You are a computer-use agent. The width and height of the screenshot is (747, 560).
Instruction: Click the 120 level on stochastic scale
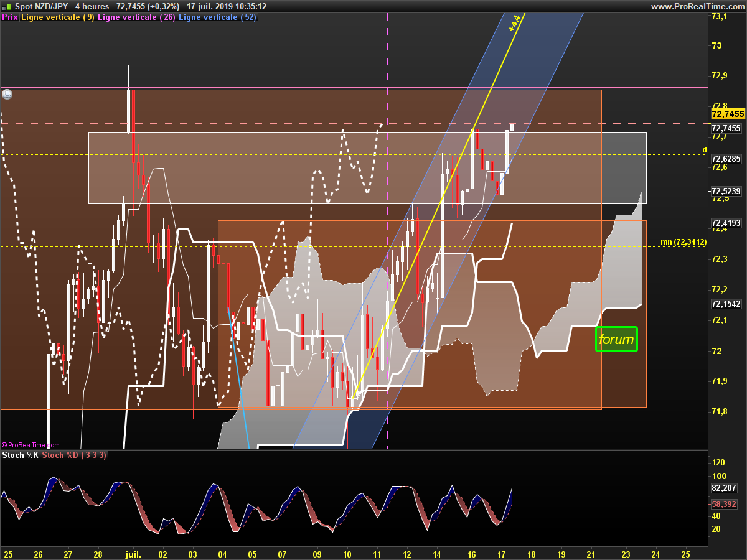tap(718, 462)
